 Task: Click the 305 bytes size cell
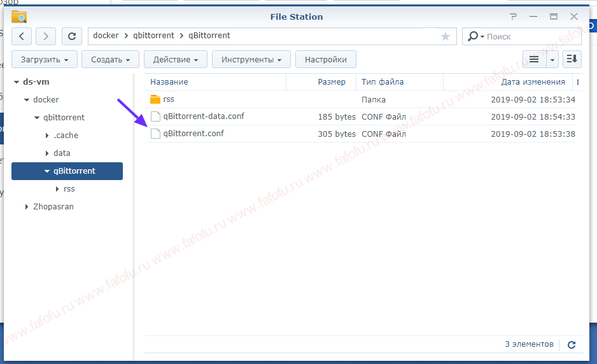click(x=337, y=134)
